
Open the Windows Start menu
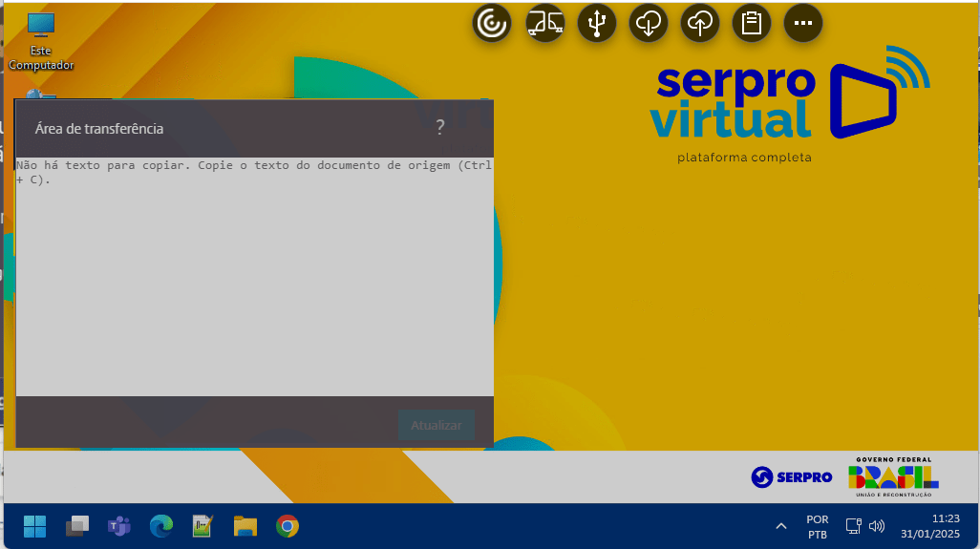coord(35,526)
